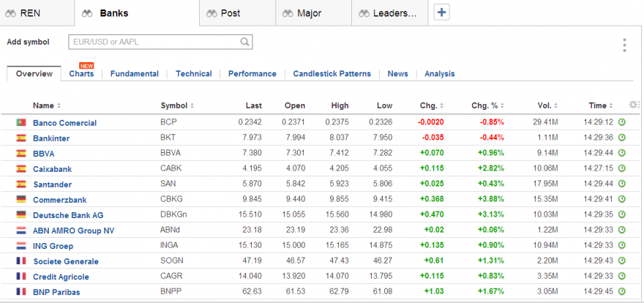The width and height of the screenshot is (644, 303).
Task: Open the News tab
Action: click(398, 74)
